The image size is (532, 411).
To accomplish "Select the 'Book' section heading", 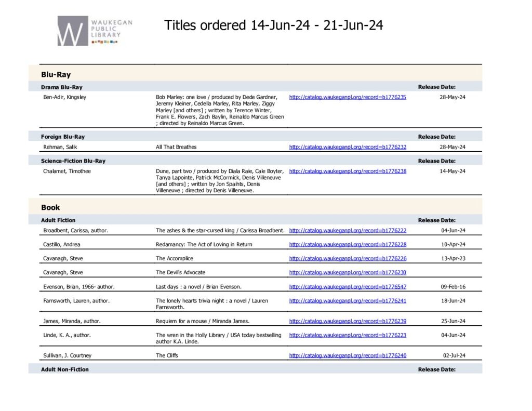I will 50,207.
